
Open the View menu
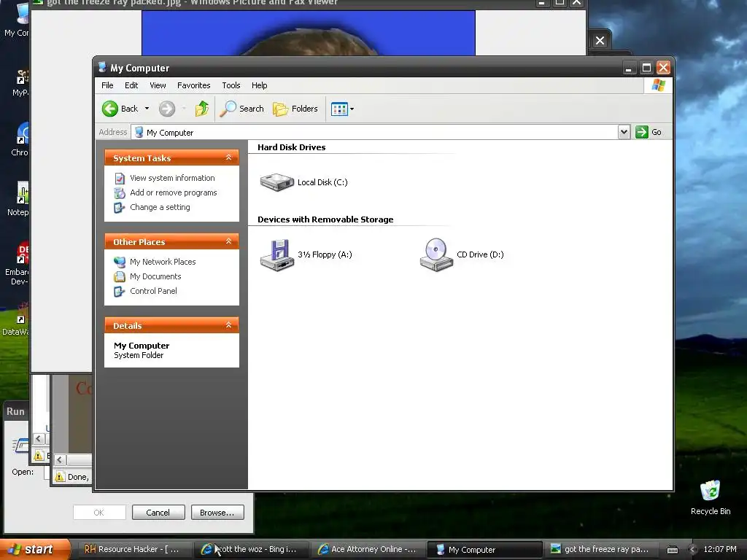pos(158,85)
